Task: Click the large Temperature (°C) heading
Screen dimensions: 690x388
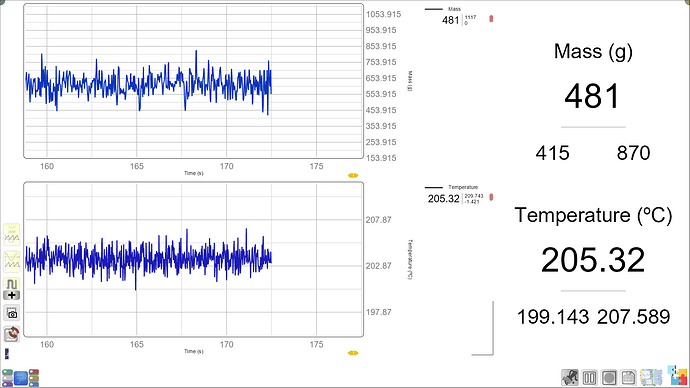Action: click(593, 216)
